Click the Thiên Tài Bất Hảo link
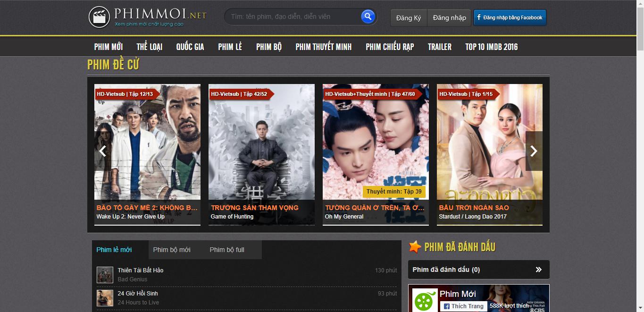The width and height of the screenshot is (644, 312). (x=141, y=270)
